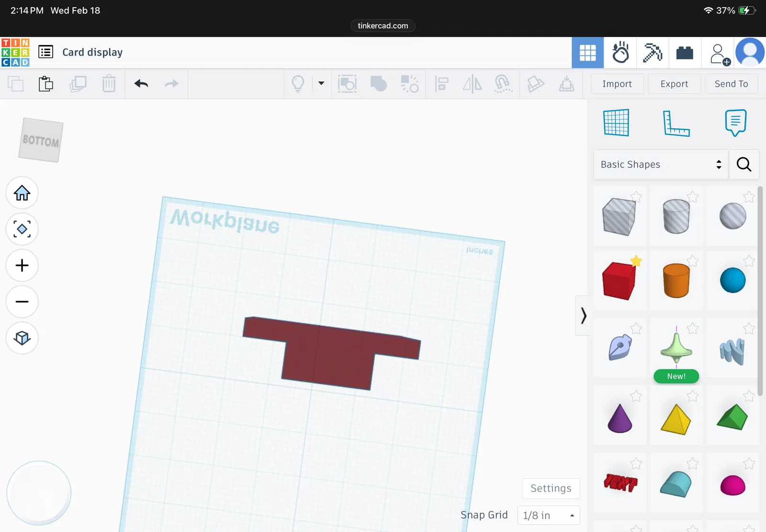Image resolution: width=766 pixels, height=532 pixels.
Task: Click the Send To button
Action: [731, 84]
